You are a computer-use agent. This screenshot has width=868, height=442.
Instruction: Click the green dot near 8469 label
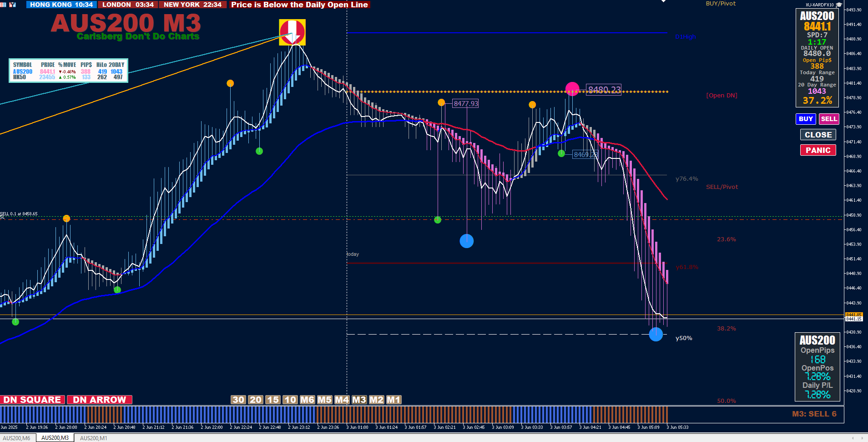pos(561,153)
